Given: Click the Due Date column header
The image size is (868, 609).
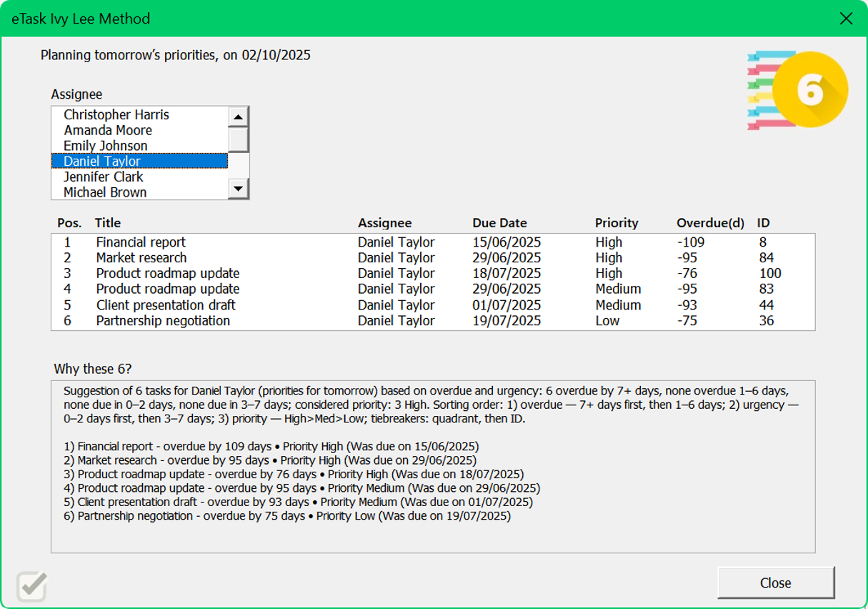Looking at the screenshot, I should (x=499, y=223).
